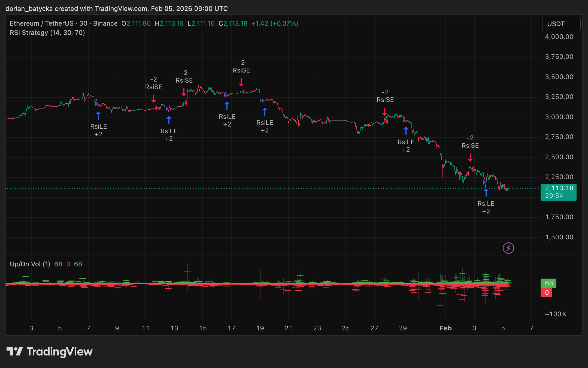588x368 pixels.
Task: Select the blue RsiLE arrow near Jan 19
Action: point(265,112)
